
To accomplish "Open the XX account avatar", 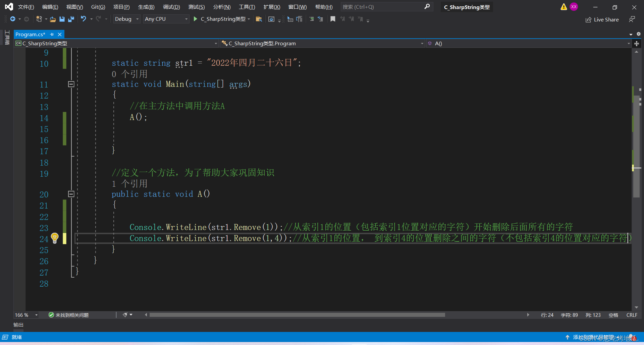I will [574, 7].
